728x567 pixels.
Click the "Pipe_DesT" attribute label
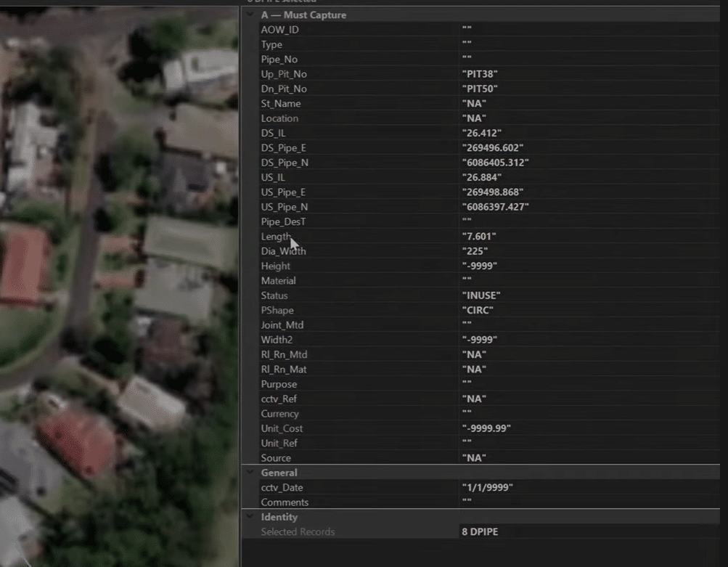coord(283,222)
